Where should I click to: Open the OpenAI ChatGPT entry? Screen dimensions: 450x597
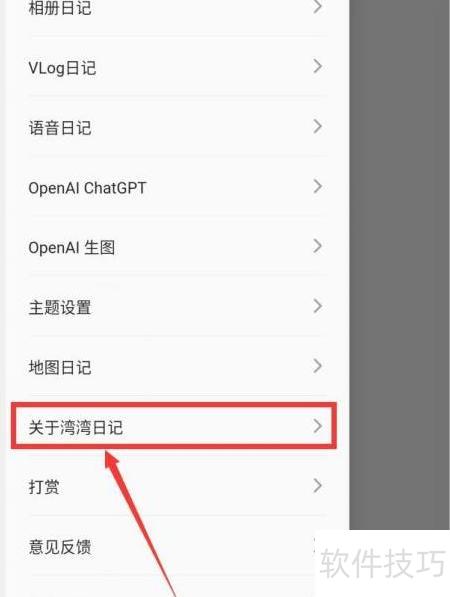177,187
